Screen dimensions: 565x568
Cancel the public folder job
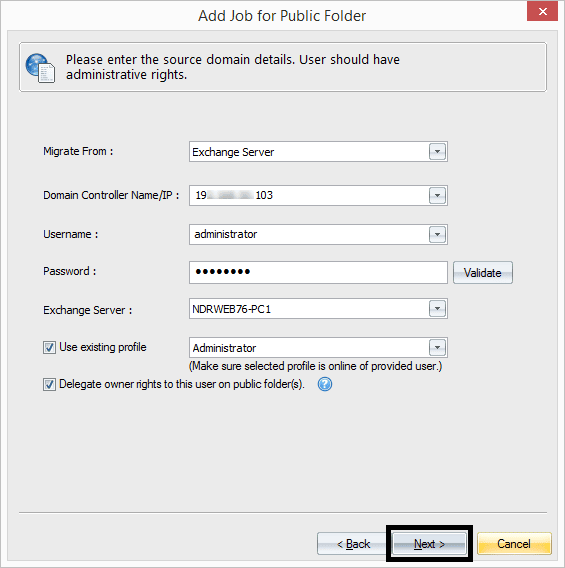[514, 543]
